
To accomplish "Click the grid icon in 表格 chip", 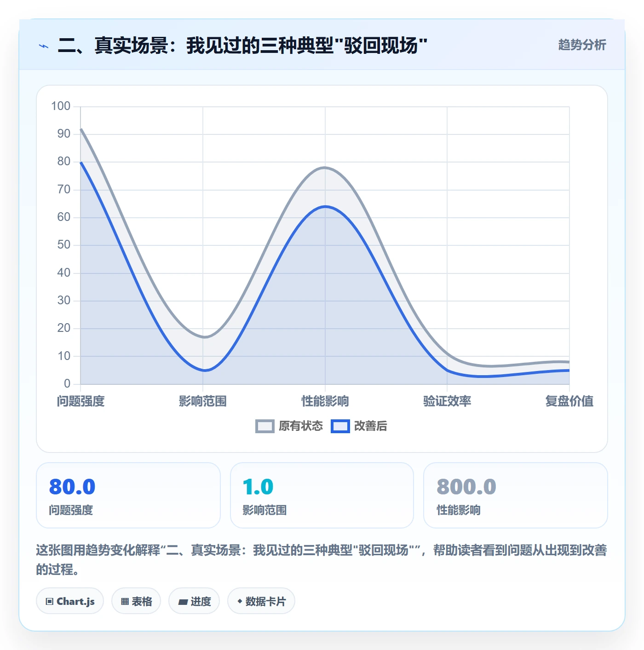I will (x=125, y=602).
